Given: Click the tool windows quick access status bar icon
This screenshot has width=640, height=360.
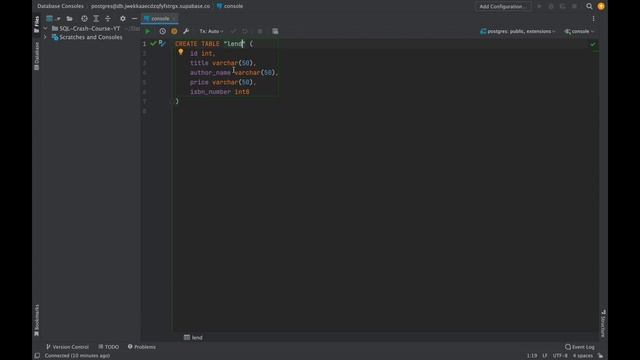Looking at the screenshot, I should coord(37,356).
